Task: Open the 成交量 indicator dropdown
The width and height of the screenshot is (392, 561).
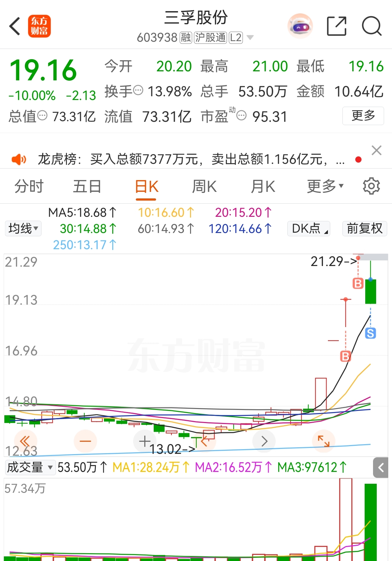Action: coord(30,468)
